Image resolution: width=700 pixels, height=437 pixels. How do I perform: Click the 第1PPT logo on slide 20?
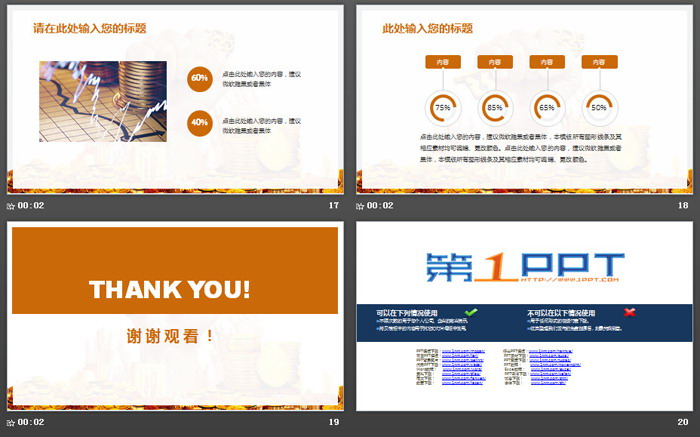tap(525, 267)
